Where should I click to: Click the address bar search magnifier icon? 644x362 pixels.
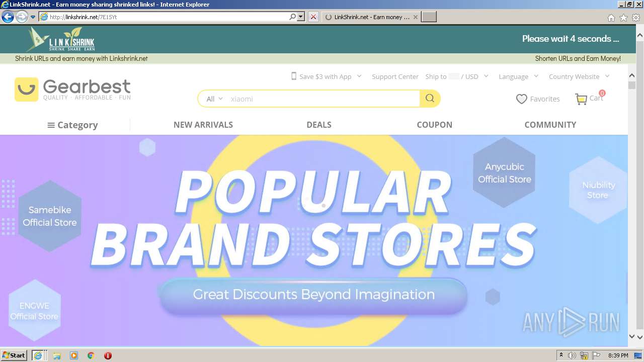[x=293, y=17]
